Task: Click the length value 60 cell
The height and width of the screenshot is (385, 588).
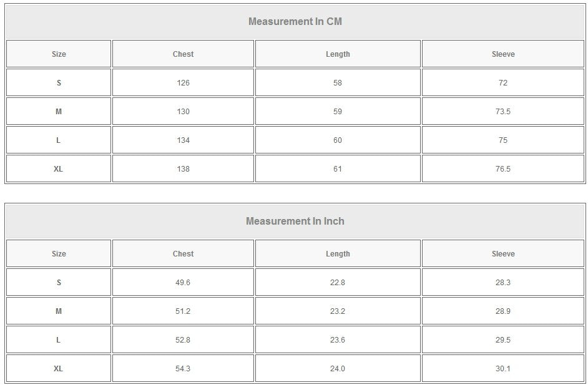Action: point(338,140)
